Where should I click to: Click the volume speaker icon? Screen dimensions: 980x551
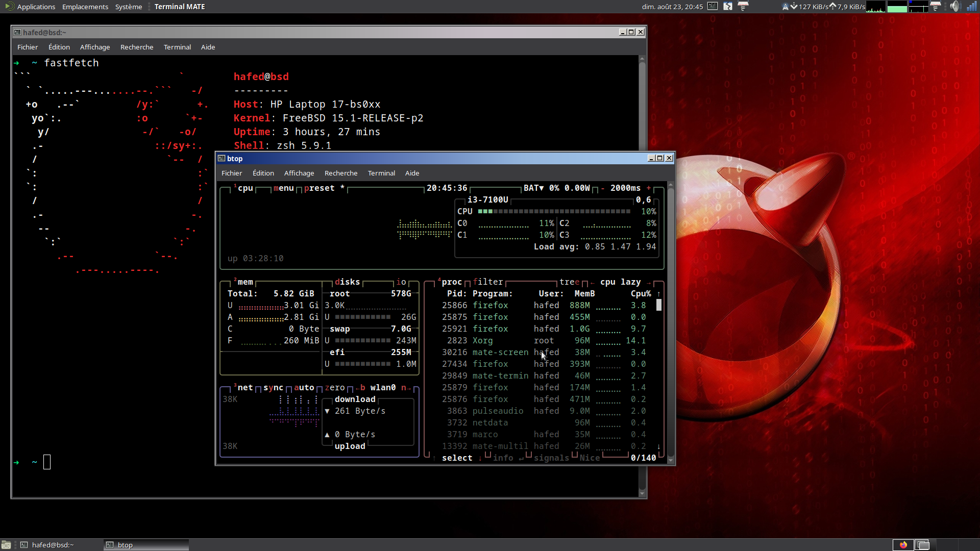pos(954,7)
